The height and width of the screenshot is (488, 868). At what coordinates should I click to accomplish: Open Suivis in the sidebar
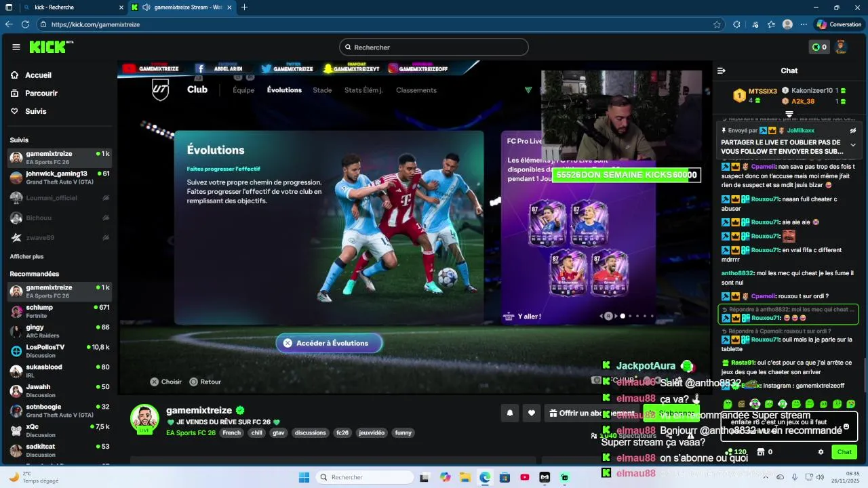coord(35,111)
